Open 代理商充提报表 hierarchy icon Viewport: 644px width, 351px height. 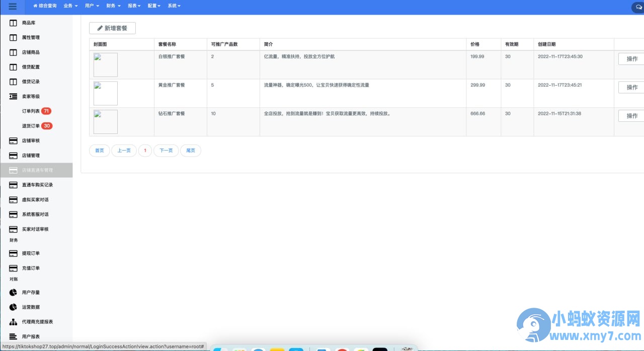click(13, 322)
